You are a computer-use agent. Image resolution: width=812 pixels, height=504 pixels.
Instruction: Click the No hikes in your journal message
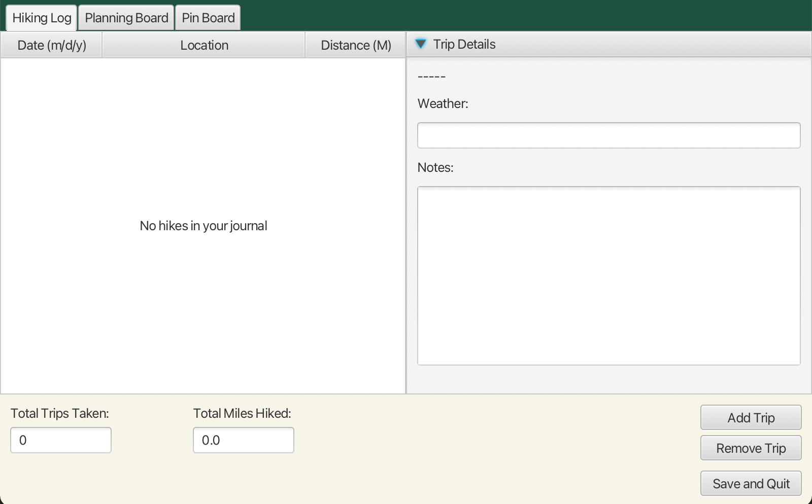click(x=203, y=226)
